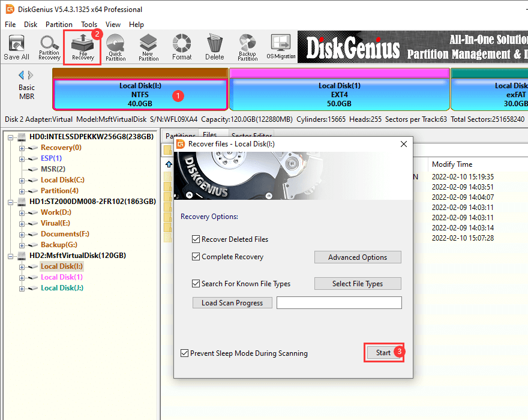Expand the Recovery(0) partition node
Image resolution: width=528 pixels, height=420 pixels.
22,148
